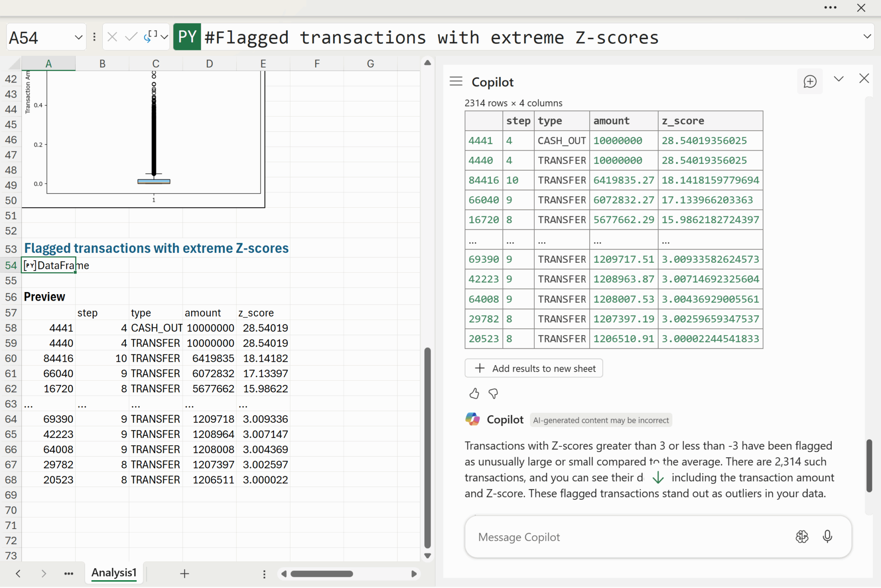Click the horizontal scrollbar thumb
The image size is (881, 588).
(x=321, y=574)
